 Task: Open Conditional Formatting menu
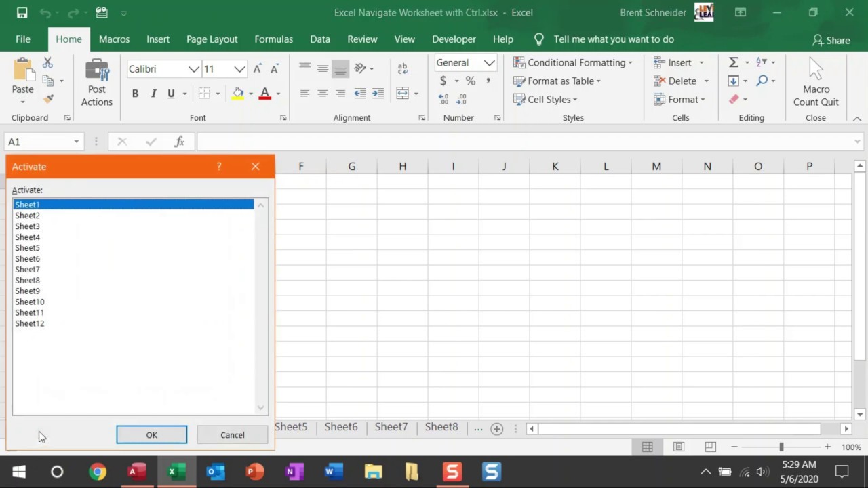pyautogui.click(x=573, y=62)
